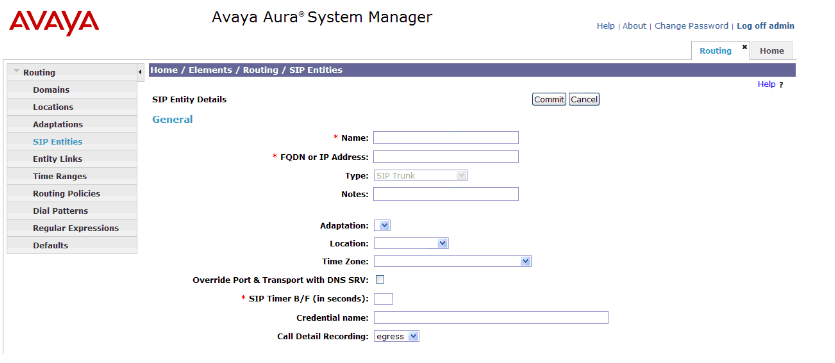Switch to the Routing tab
Viewport: 835px width, 363px height.
[x=715, y=51]
